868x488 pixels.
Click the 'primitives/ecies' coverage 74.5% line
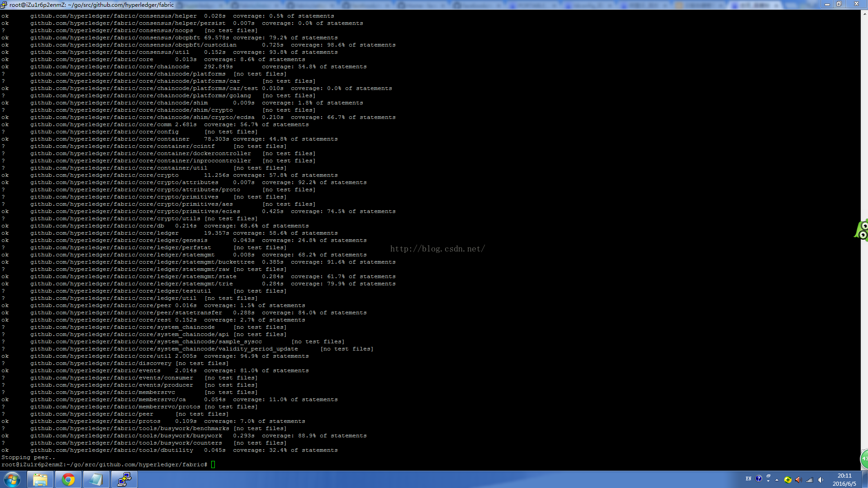coord(199,211)
